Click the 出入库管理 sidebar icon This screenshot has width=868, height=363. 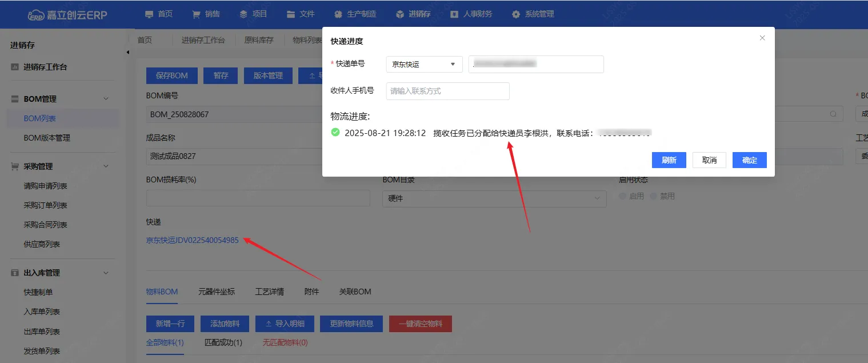[x=15, y=273]
